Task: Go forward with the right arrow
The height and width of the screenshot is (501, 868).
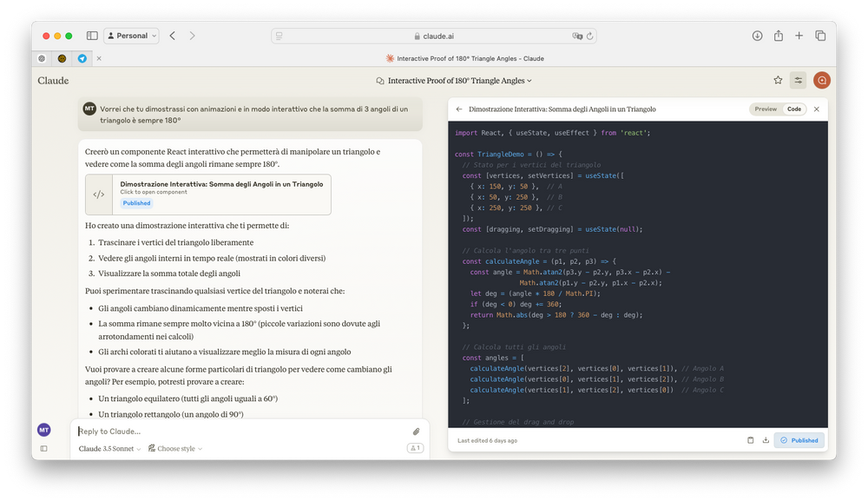Action: (192, 36)
